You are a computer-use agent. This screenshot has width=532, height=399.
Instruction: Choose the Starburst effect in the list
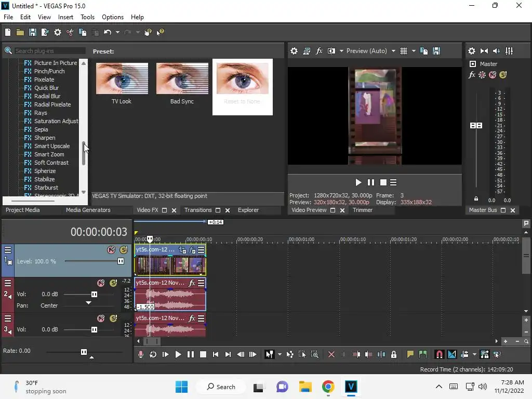46,188
